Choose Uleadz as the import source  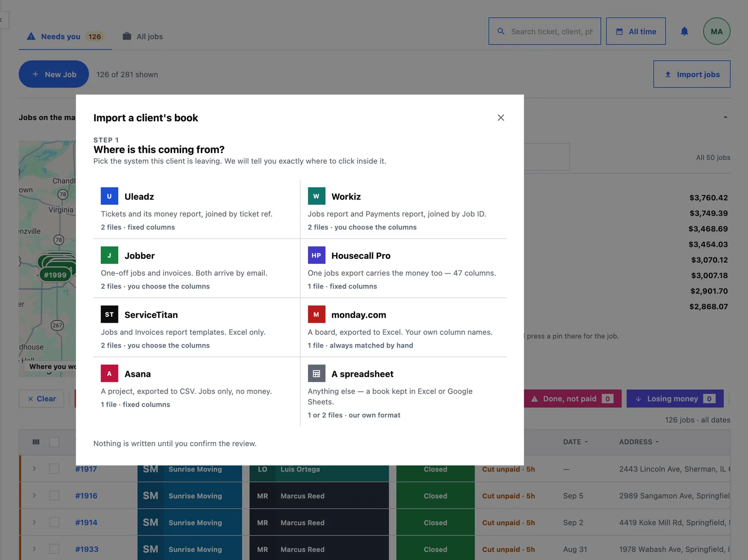(197, 209)
